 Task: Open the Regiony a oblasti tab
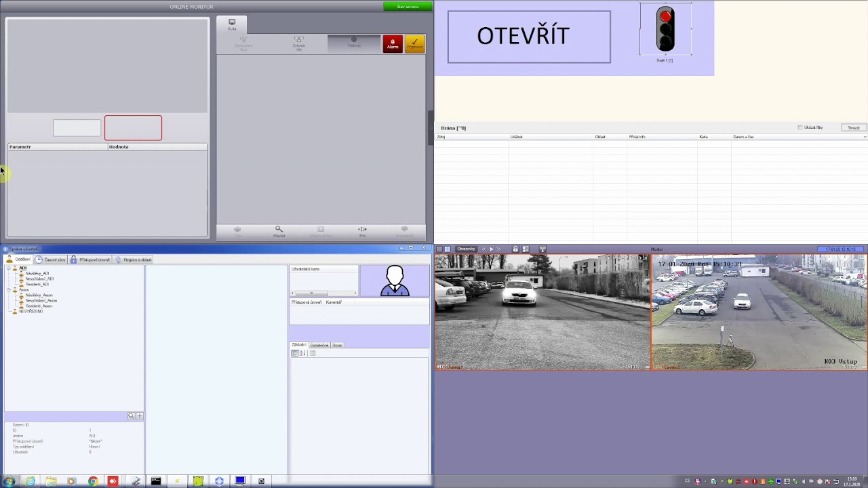[134, 260]
